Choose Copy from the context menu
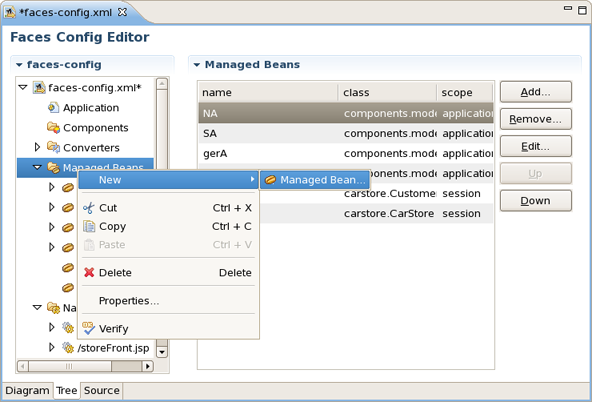The width and height of the screenshot is (592, 402). 168,226
